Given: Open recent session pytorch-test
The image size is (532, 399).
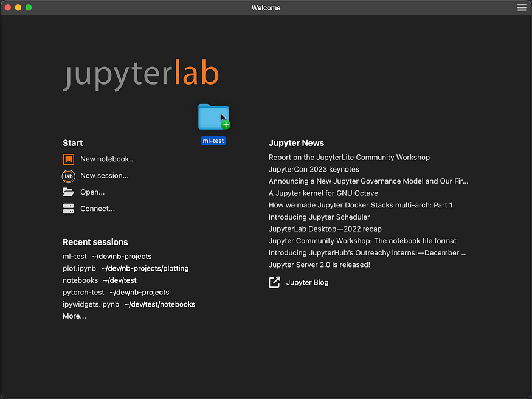Looking at the screenshot, I should pos(83,292).
